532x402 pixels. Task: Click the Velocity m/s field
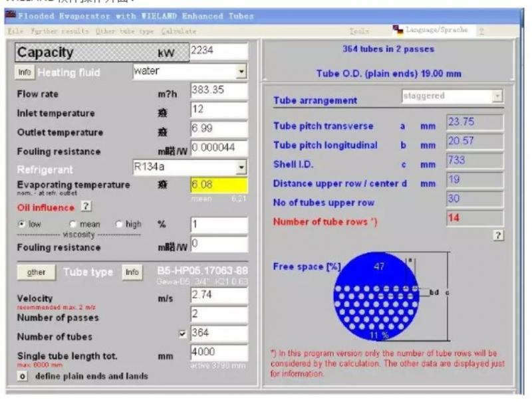[x=219, y=295]
